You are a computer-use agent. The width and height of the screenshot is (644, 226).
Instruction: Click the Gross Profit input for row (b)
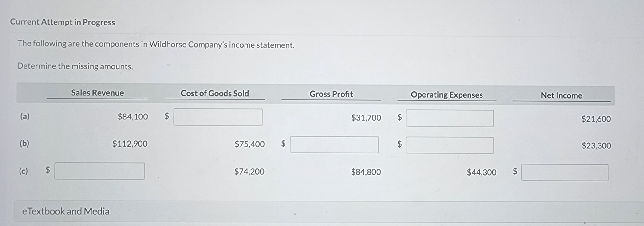tap(334, 145)
